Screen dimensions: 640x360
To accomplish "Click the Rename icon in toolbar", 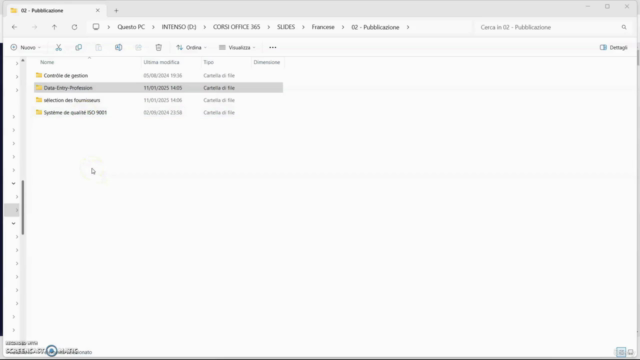I will [x=118, y=48].
